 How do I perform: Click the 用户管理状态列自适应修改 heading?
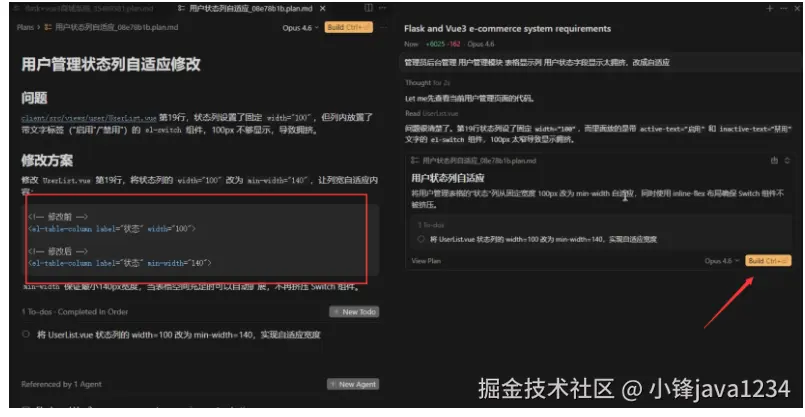coord(111,64)
